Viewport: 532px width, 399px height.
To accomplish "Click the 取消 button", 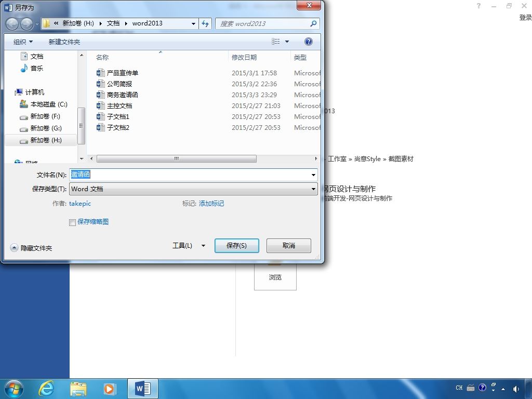I will [x=289, y=246].
